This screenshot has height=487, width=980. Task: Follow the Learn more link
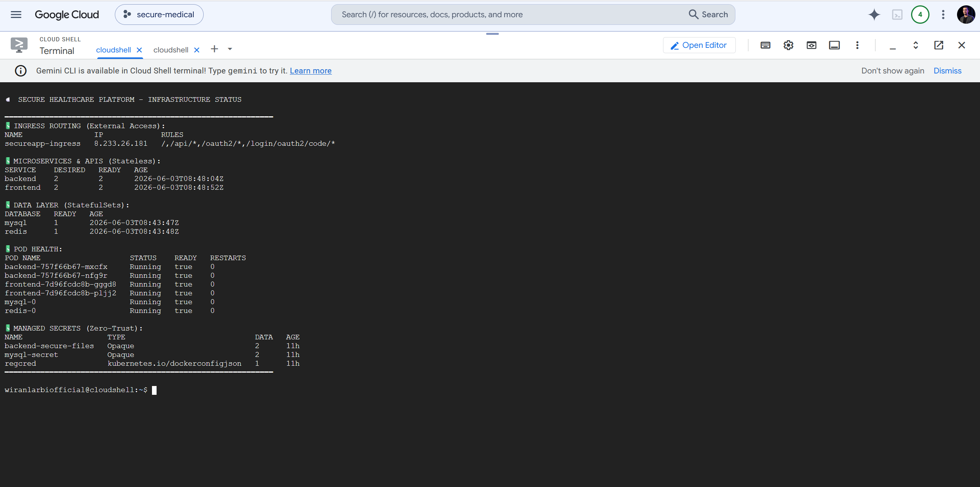coord(310,71)
